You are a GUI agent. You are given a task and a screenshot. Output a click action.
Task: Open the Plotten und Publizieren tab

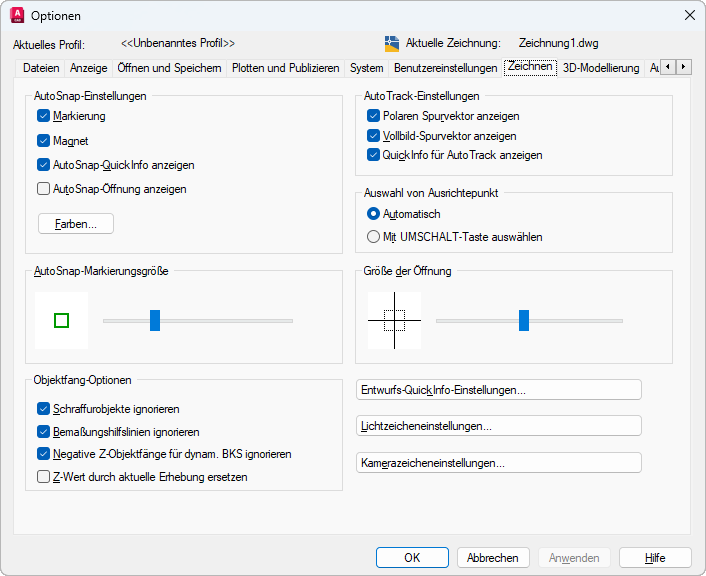[x=286, y=68]
